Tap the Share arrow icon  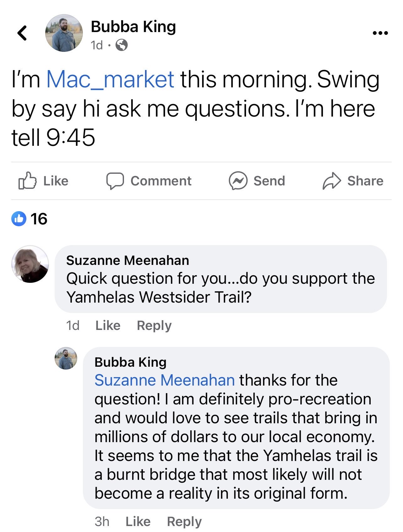[331, 181]
